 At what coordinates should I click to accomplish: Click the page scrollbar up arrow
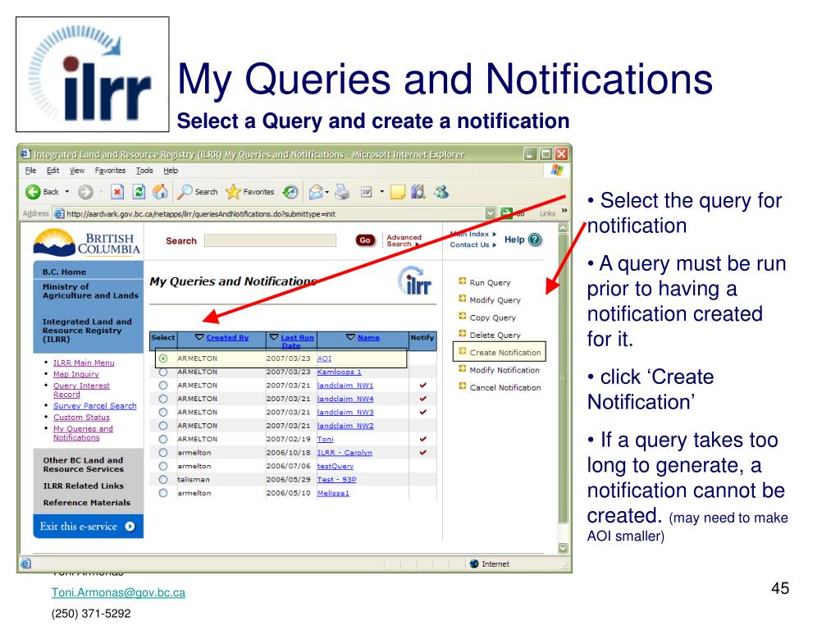pyautogui.click(x=563, y=228)
